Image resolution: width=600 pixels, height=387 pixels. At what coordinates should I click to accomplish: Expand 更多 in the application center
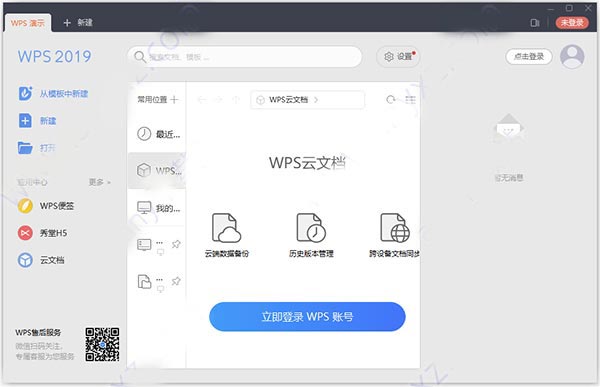coord(99,182)
